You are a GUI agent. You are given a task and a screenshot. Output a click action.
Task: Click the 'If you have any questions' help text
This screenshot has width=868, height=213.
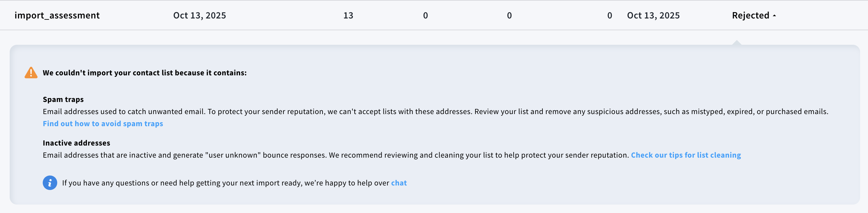tap(225, 183)
